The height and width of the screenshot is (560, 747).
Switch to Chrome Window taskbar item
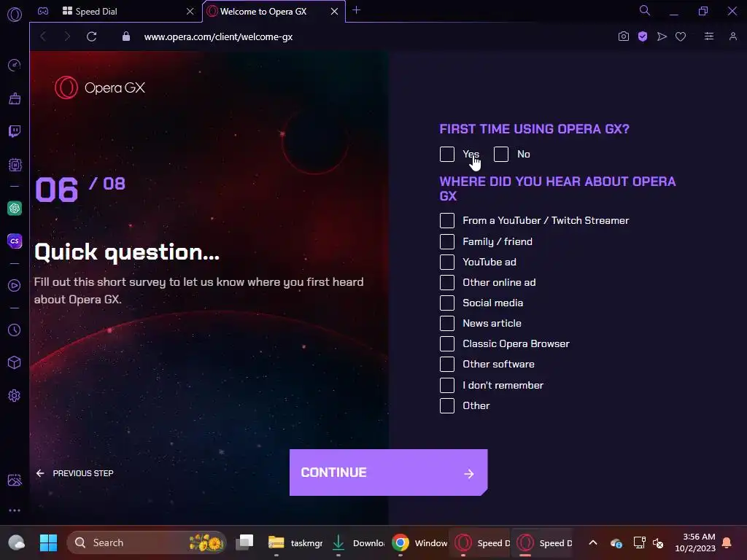tap(419, 542)
